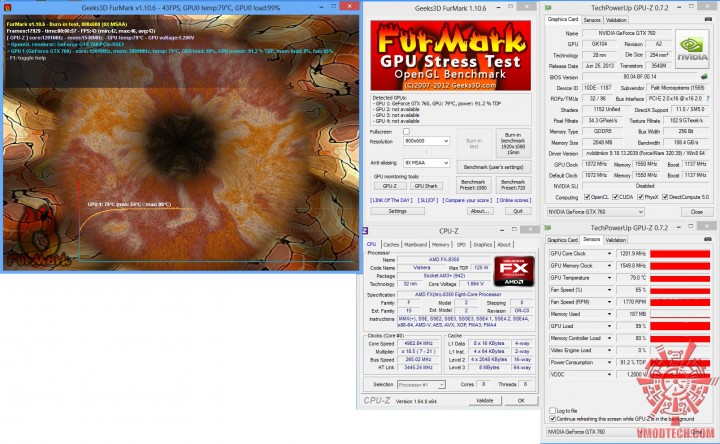Switch to the Memory tab in CPU-Z
720x444 pixels.
pos(440,244)
